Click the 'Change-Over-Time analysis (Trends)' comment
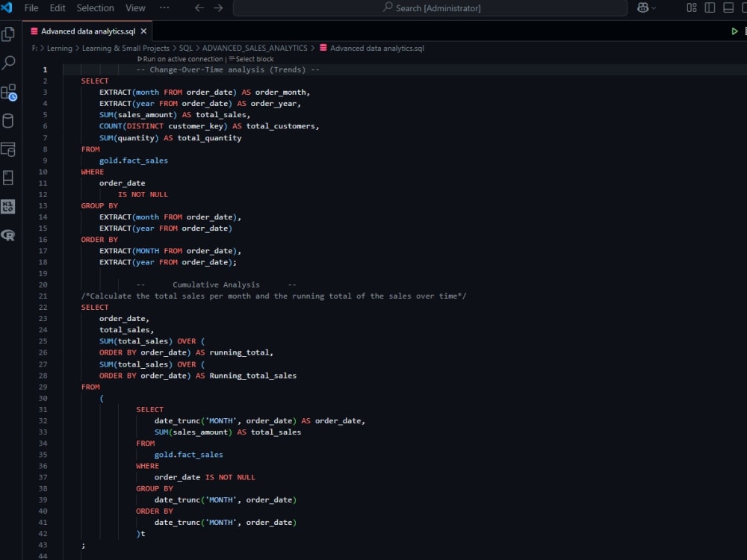 (228, 69)
